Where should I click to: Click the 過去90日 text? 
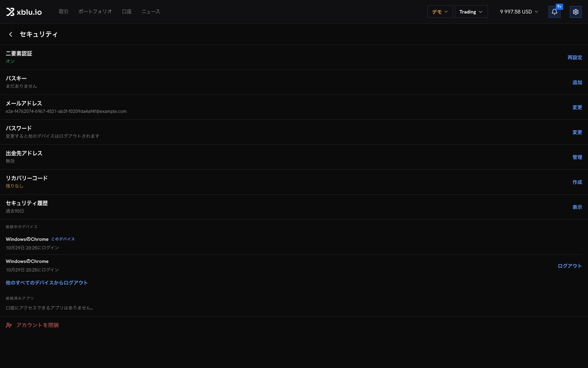click(15, 211)
